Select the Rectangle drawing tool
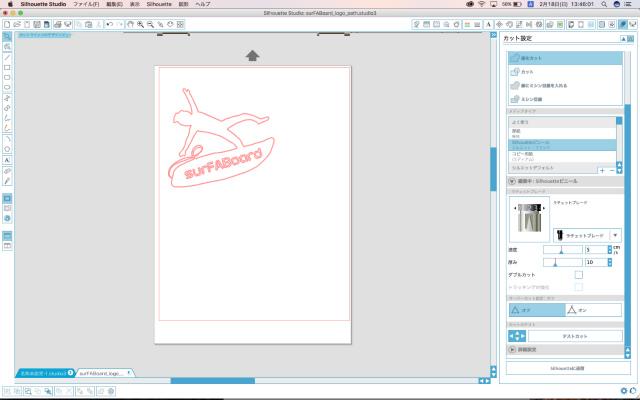Screen dimensions: 640x400 (x=7, y=68)
